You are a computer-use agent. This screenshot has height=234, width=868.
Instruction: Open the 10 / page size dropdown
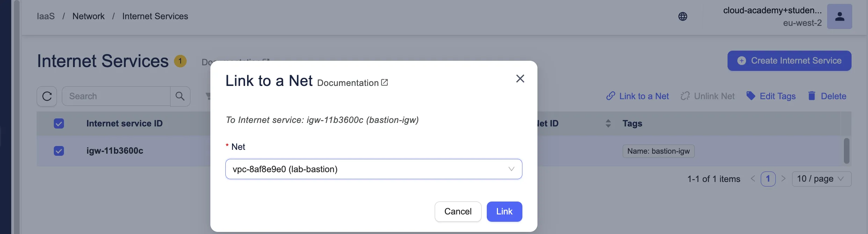(821, 179)
